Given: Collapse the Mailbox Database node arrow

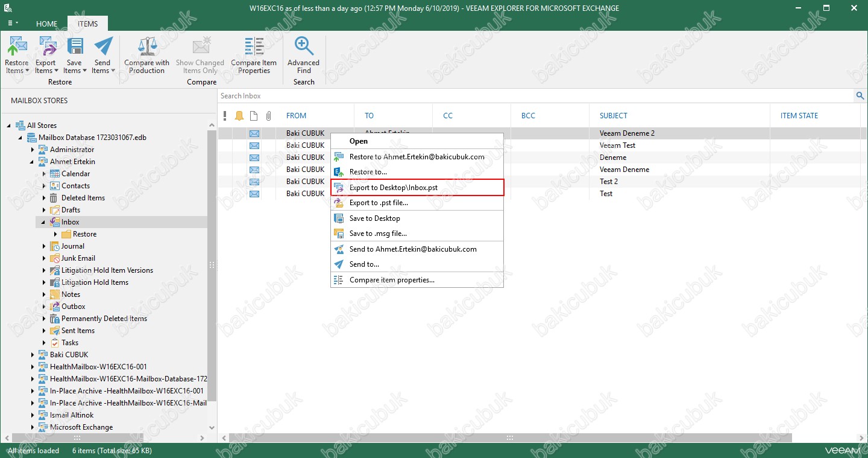Looking at the screenshot, I should [x=21, y=138].
